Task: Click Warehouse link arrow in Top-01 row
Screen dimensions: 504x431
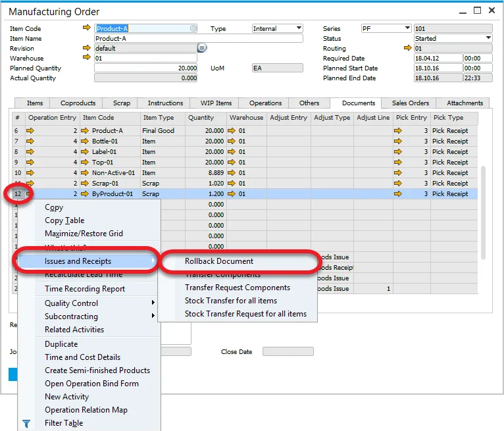Action: point(232,163)
